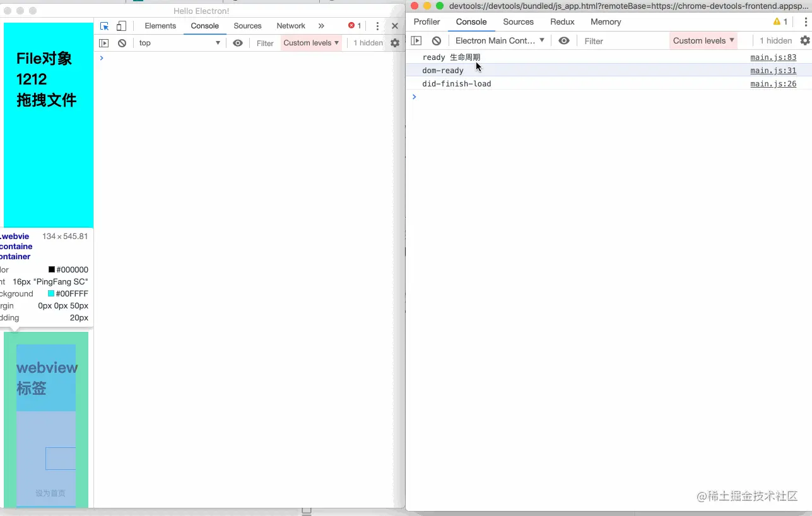Open console settings gear in Hello Electron devtools
This screenshot has height=516, width=812.
click(395, 43)
